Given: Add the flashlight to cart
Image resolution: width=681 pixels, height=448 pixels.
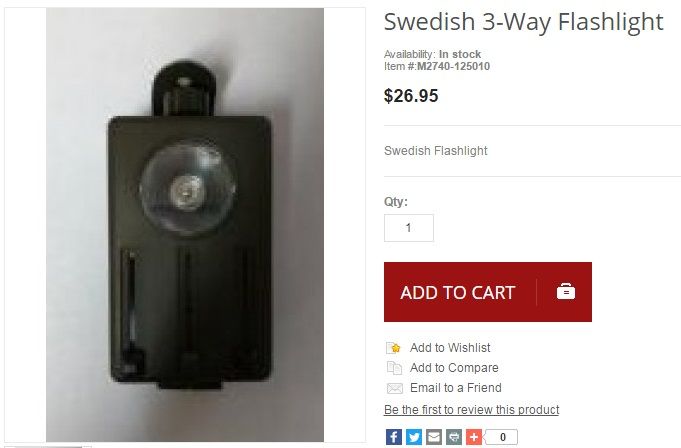Looking at the screenshot, I should coord(488,292).
